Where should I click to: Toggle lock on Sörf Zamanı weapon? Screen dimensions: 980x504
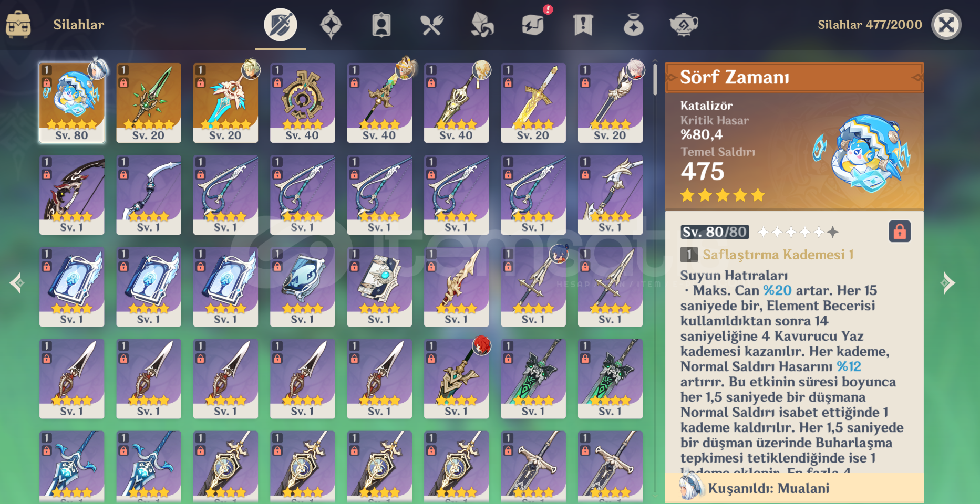[x=900, y=232]
